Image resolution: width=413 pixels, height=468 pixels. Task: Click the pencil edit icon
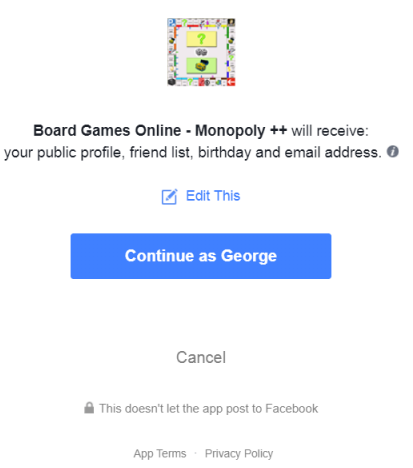pyautogui.click(x=169, y=196)
